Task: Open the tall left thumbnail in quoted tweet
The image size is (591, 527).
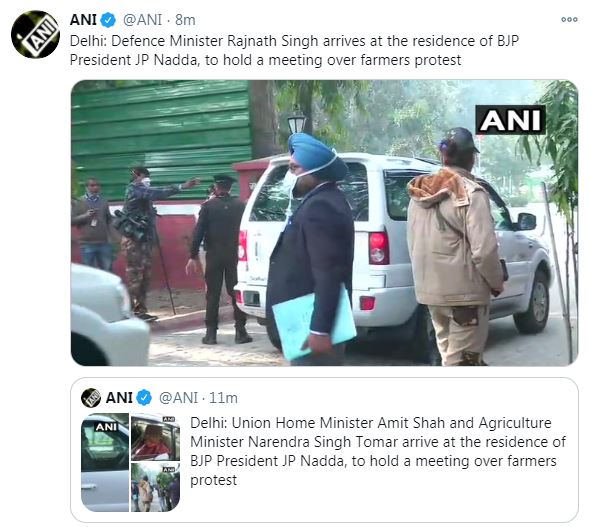Action: pyautogui.click(x=105, y=462)
